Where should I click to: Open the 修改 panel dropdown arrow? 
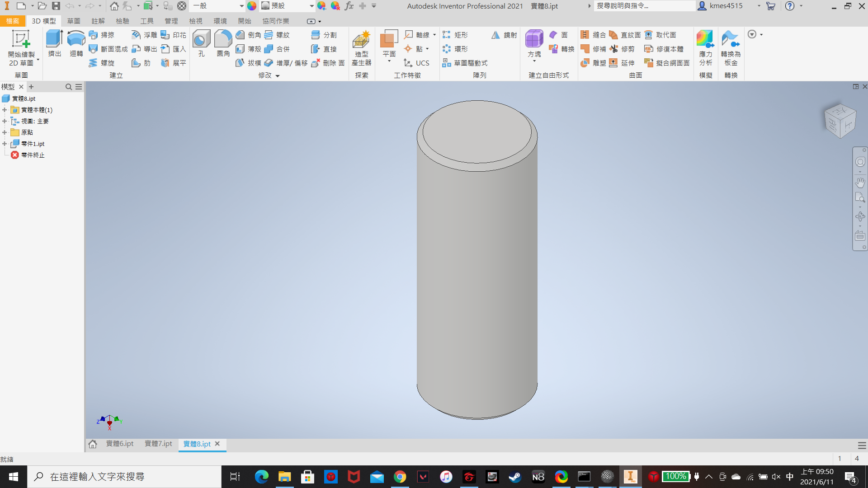(x=278, y=76)
